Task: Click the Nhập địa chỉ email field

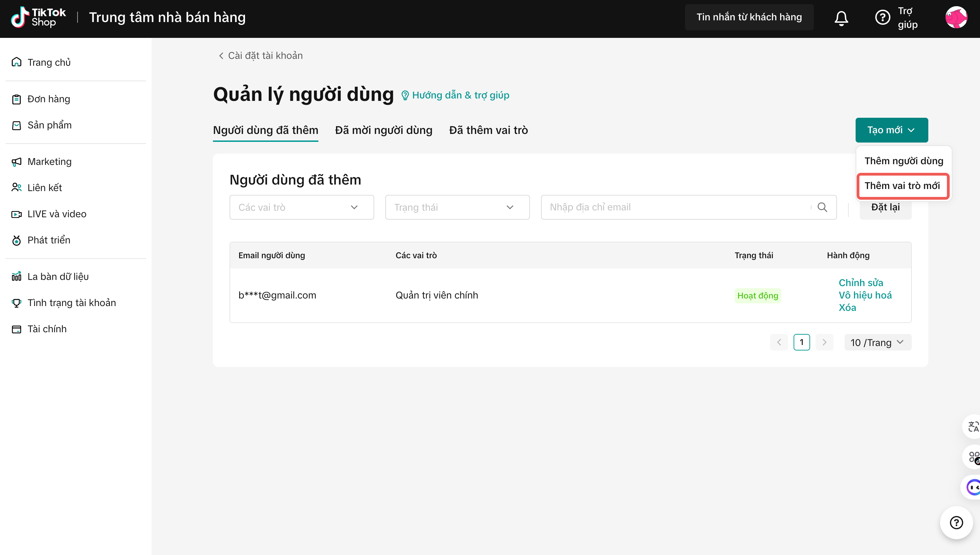Action: (x=675, y=207)
